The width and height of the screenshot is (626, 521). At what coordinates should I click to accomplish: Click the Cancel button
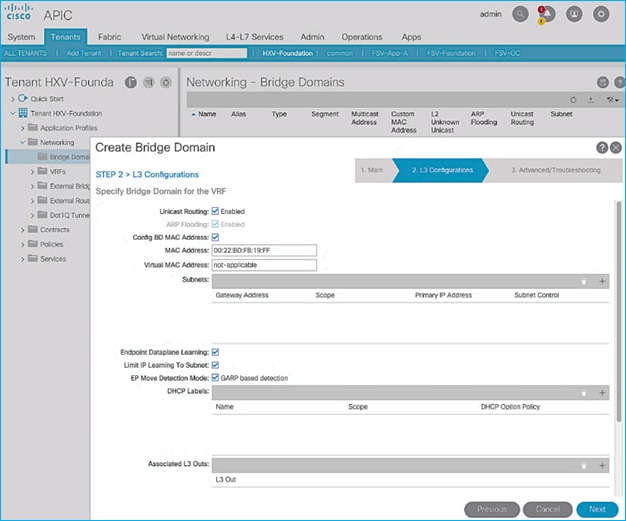pos(547,509)
